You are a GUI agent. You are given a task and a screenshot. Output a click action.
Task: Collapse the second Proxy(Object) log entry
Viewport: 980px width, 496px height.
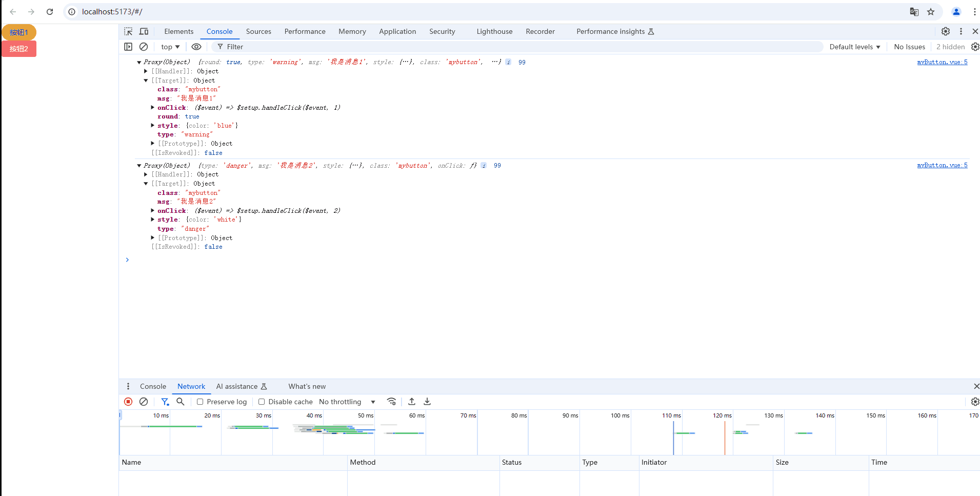pos(139,166)
